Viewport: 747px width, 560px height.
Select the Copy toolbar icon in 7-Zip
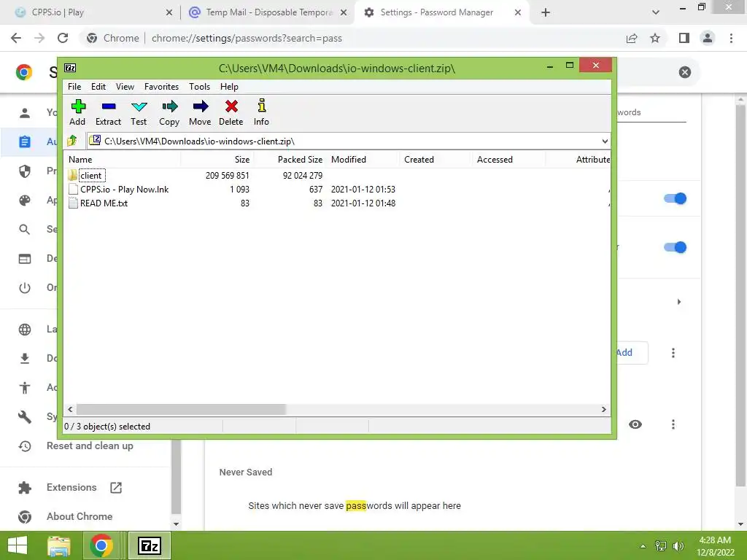tap(169, 112)
